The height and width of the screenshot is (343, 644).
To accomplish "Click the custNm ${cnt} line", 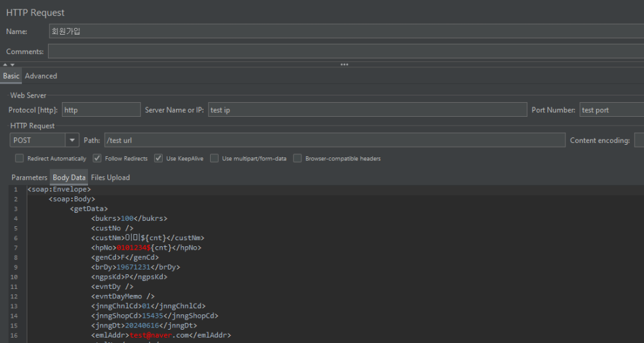I will [x=148, y=238].
